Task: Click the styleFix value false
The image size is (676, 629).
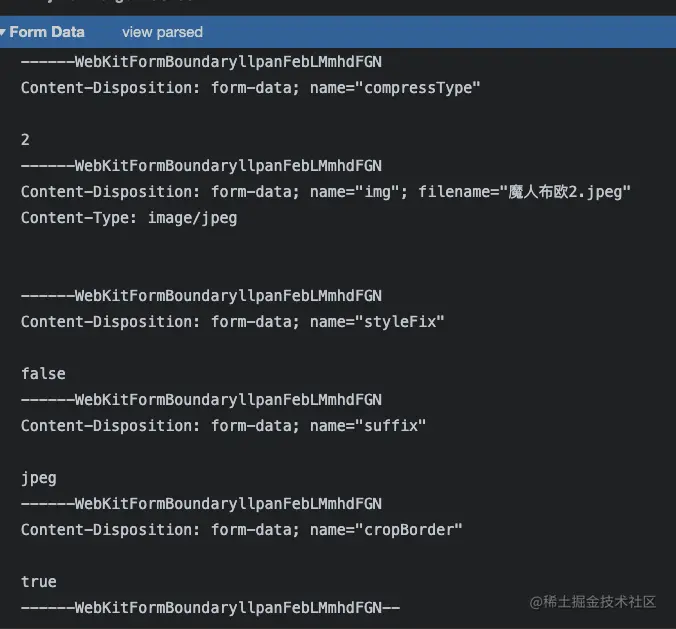Action: 44,374
